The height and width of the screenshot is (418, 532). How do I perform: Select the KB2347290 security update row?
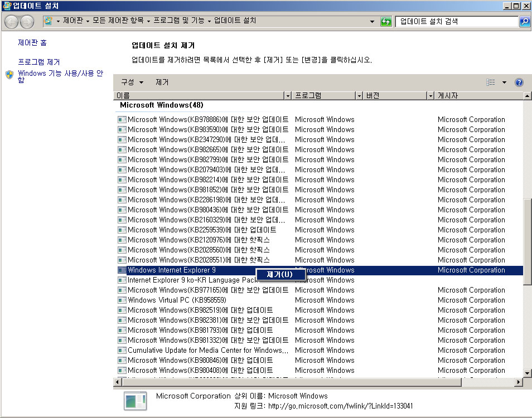[320, 140]
